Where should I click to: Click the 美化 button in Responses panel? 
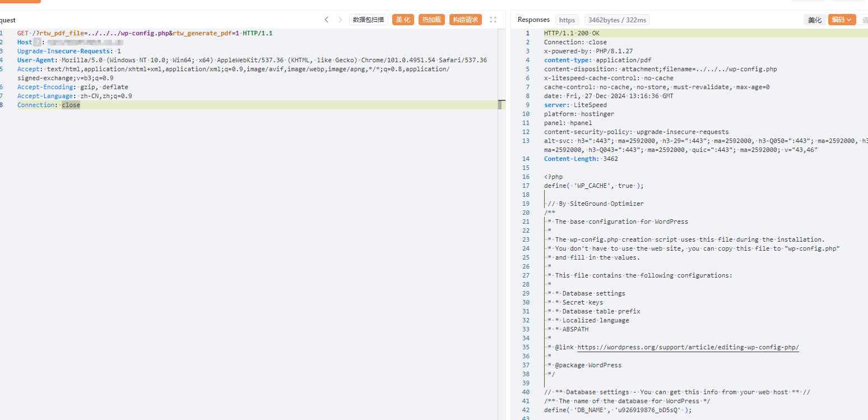[x=814, y=20]
